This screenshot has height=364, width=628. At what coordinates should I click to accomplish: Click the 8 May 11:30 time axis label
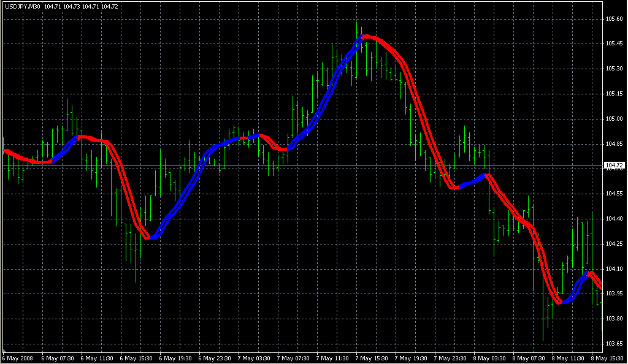click(568, 358)
